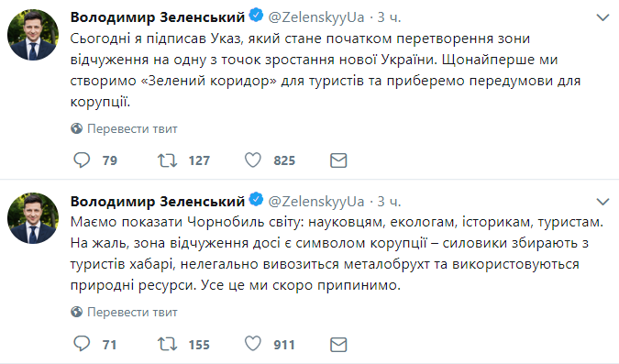Click the globe icon beside first Перевести твит
Viewport: 619px width, 364px height.
point(77,128)
